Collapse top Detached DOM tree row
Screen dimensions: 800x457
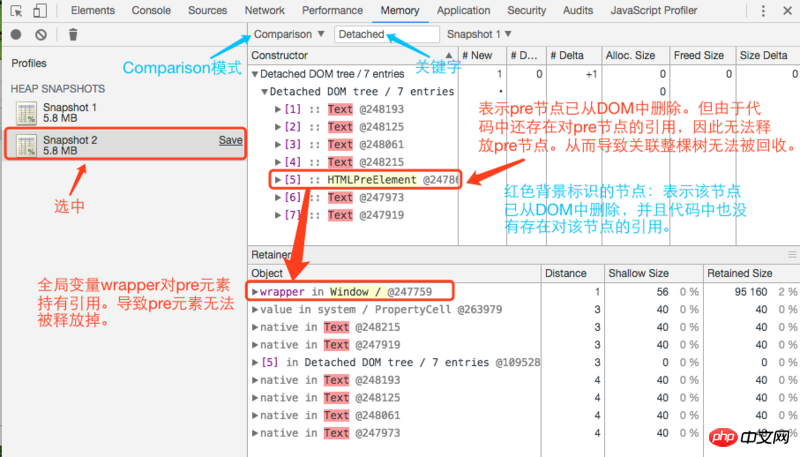pos(255,74)
